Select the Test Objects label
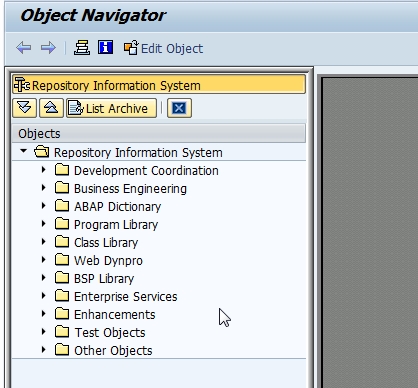This screenshot has height=388, width=418. (110, 333)
